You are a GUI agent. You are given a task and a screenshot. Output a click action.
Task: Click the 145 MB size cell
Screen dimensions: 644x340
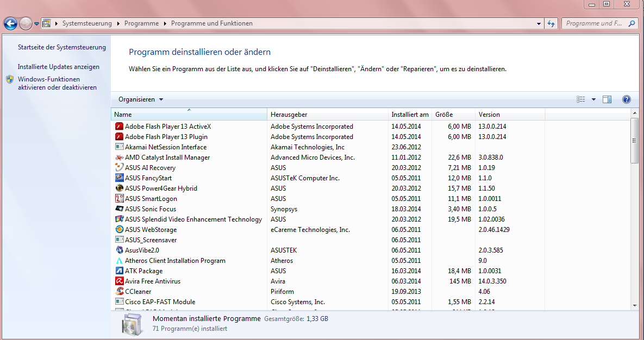coord(460,281)
